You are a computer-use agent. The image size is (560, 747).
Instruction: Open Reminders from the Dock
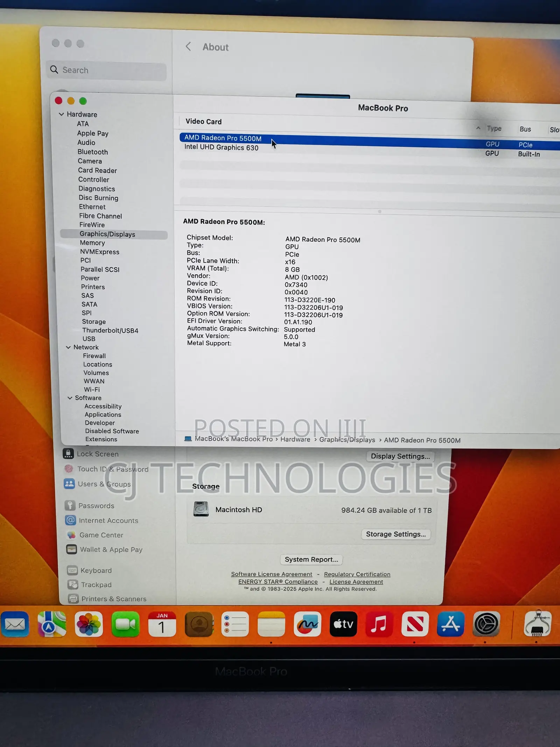click(235, 624)
